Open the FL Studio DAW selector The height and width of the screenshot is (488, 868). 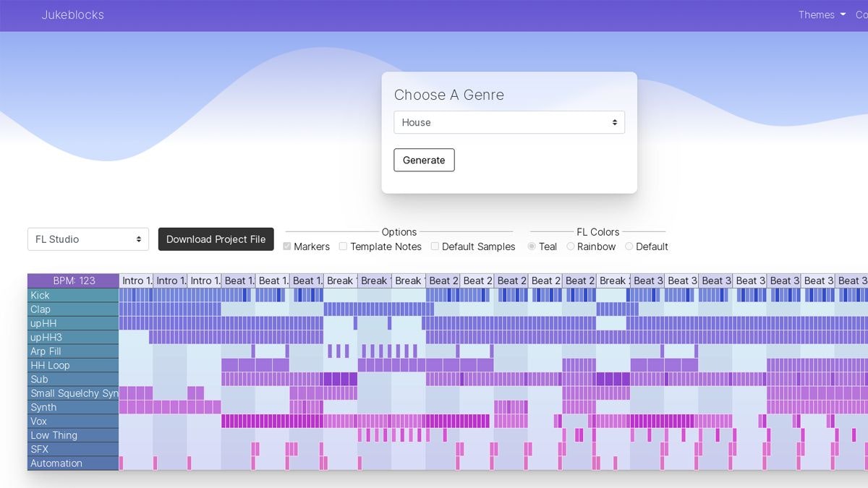point(88,239)
